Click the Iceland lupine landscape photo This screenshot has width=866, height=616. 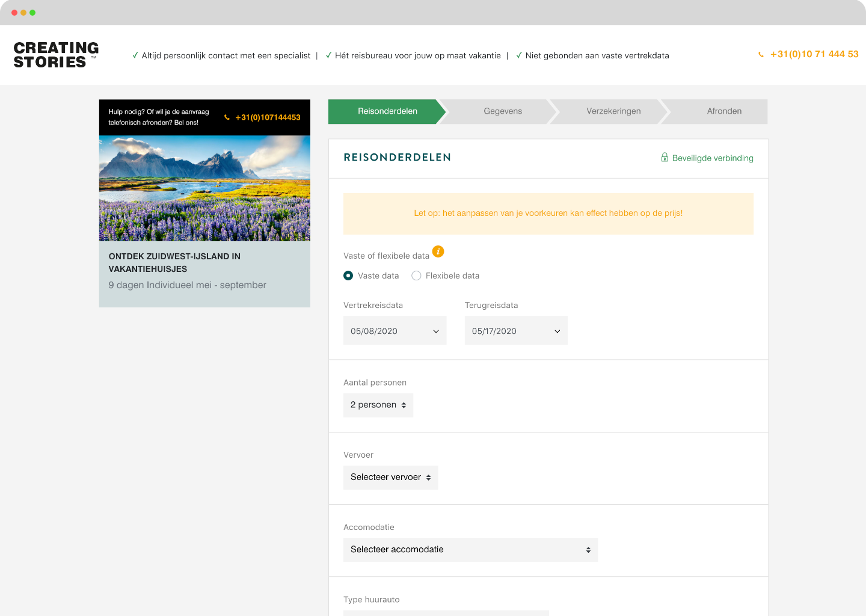click(x=204, y=188)
